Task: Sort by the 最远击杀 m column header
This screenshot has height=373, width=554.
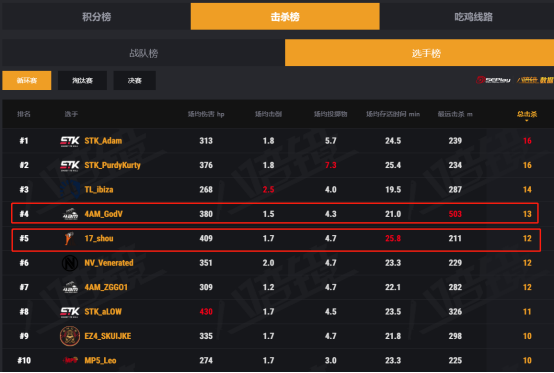Action: 455,114
